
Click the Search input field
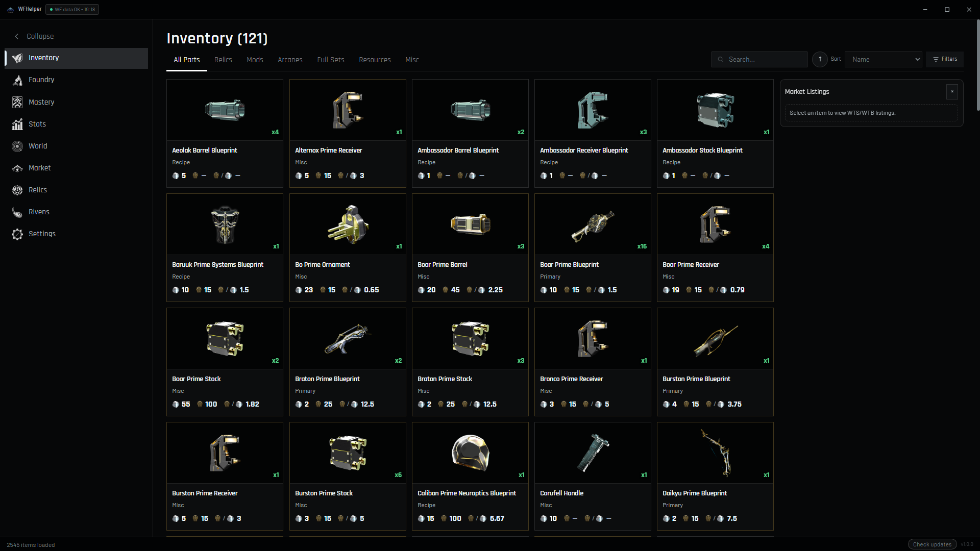759,59
